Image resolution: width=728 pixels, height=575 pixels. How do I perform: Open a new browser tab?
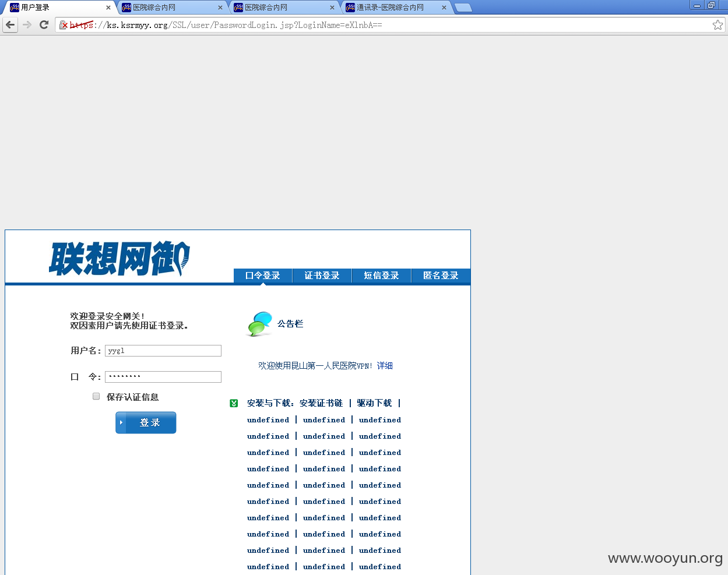463,8
